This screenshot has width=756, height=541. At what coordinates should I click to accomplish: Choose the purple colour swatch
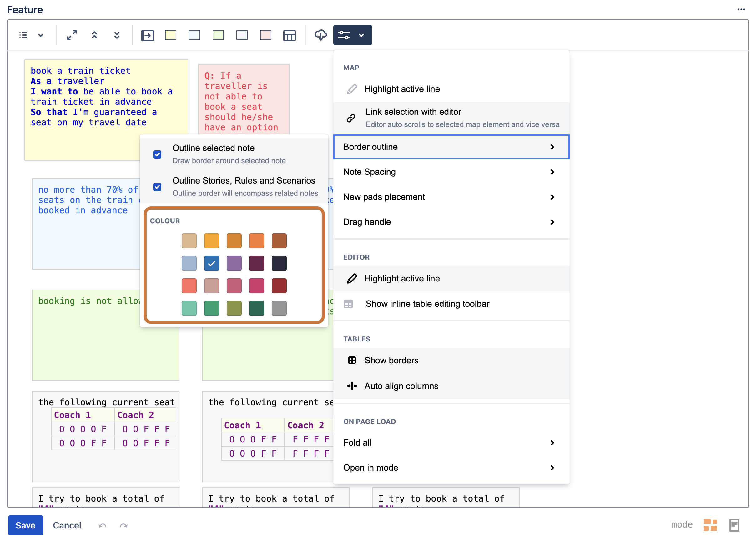click(x=234, y=263)
